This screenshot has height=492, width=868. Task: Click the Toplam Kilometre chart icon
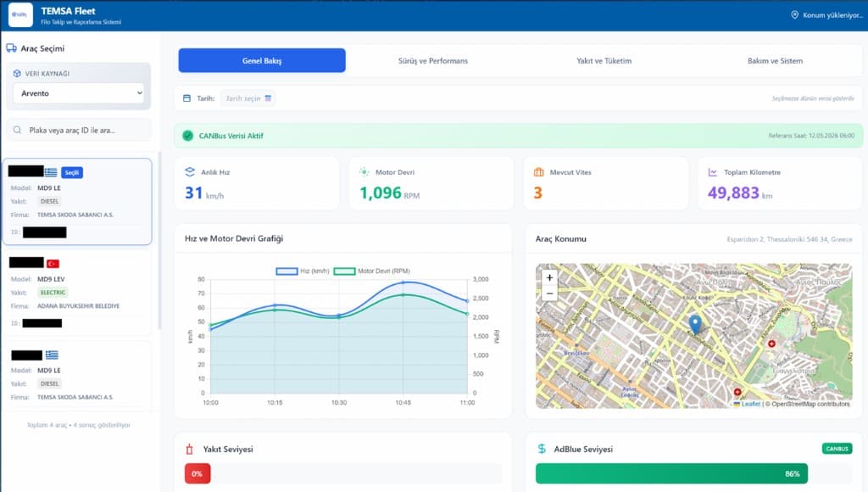coord(712,172)
